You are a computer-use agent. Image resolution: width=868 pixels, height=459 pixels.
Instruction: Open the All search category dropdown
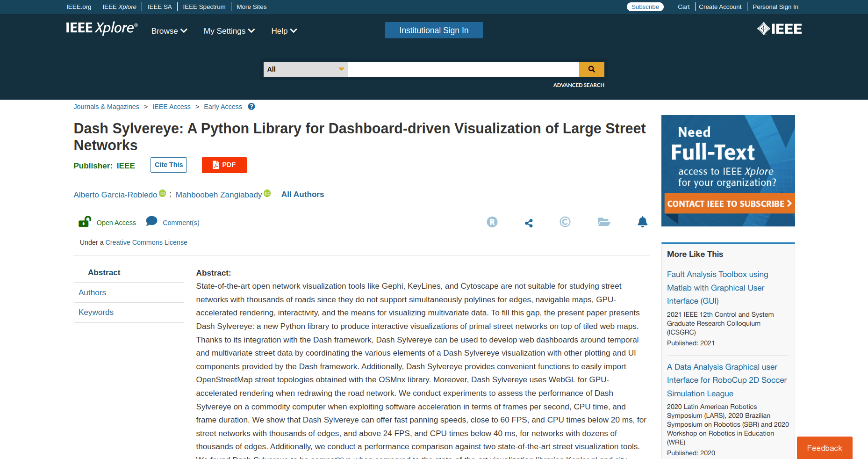(306, 69)
